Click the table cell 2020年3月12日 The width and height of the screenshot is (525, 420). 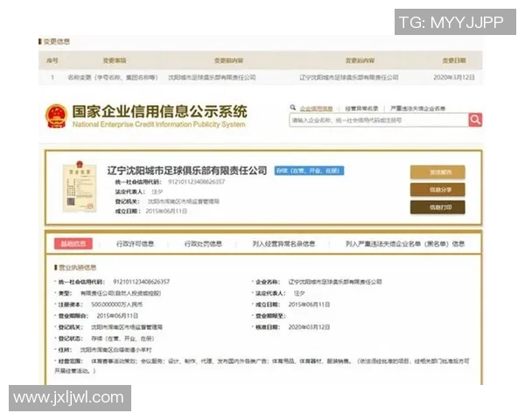point(454,77)
